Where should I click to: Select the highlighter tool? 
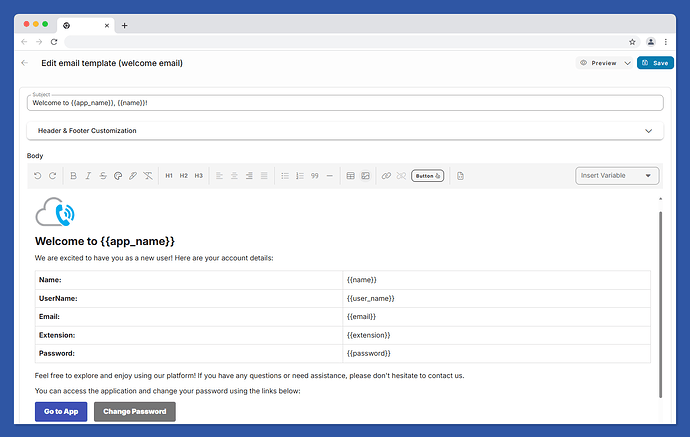click(x=133, y=176)
